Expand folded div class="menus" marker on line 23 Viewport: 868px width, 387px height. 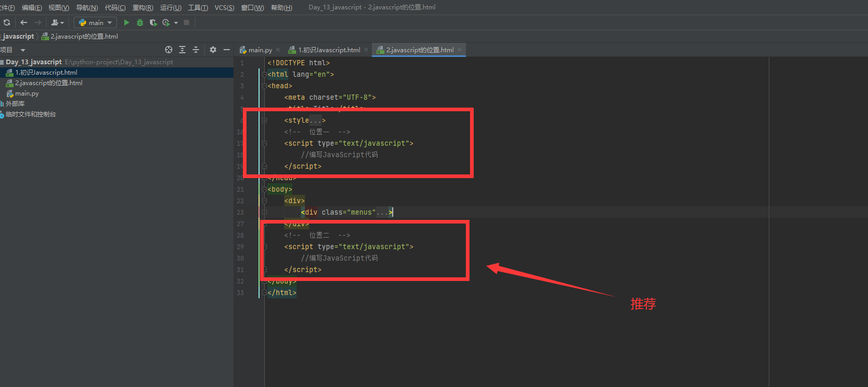click(x=264, y=213)
